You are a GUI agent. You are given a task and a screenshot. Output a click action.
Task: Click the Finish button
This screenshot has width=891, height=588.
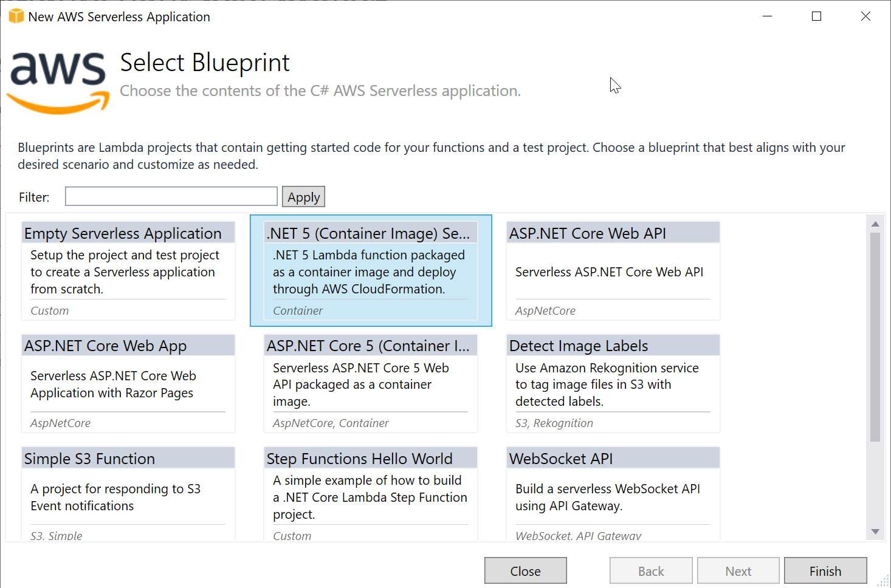pyautogui.click(x=825, y=571)
